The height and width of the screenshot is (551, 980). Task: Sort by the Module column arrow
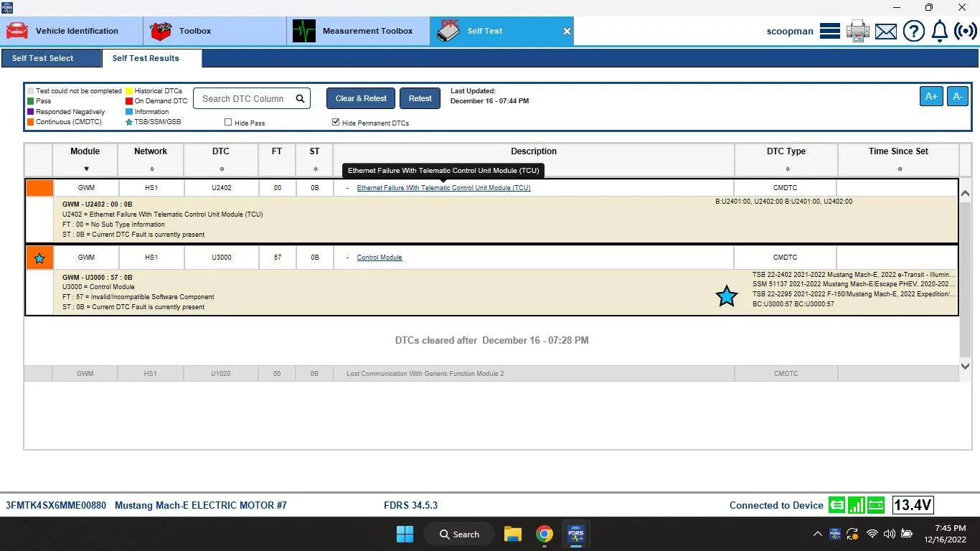pos(86,169)
